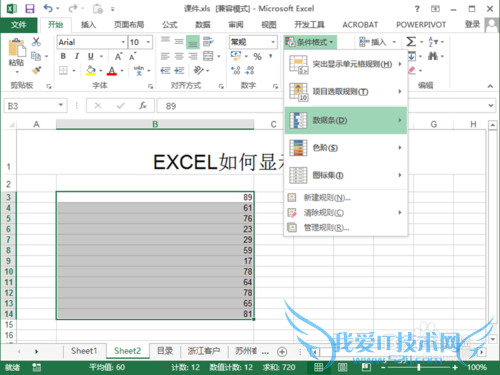Open the Arial font name dropdown

pyautogui.click(x=123, y=42)
